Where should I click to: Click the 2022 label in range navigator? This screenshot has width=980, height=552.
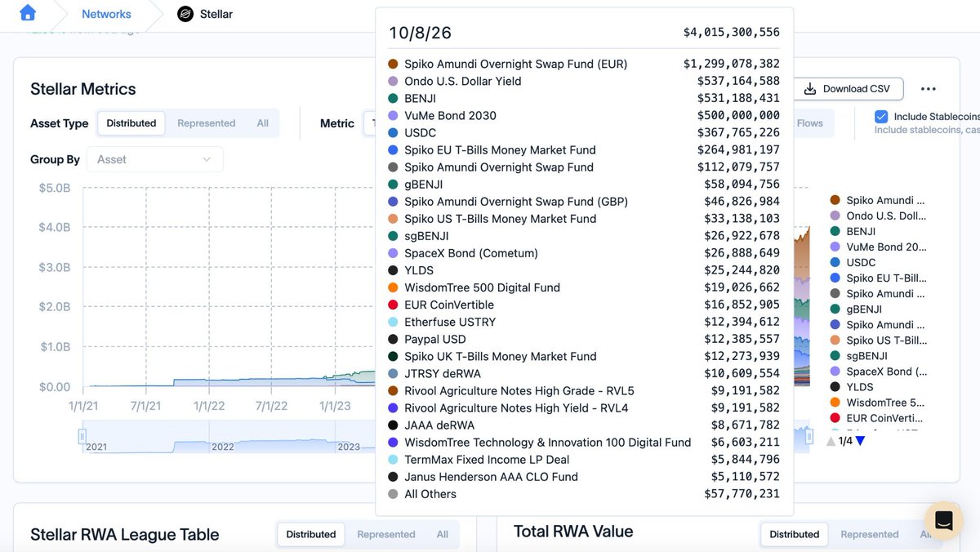pos(223,447)
